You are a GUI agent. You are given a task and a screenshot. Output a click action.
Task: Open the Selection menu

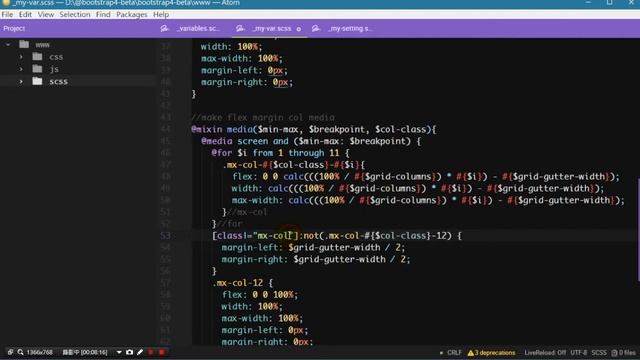pos(75,14)
